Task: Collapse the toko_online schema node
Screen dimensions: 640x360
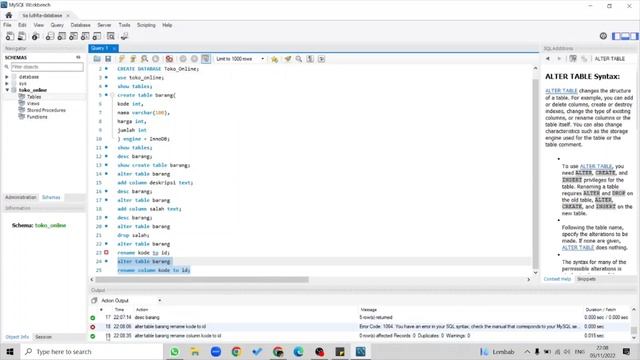Action: [x=7, y=90]
